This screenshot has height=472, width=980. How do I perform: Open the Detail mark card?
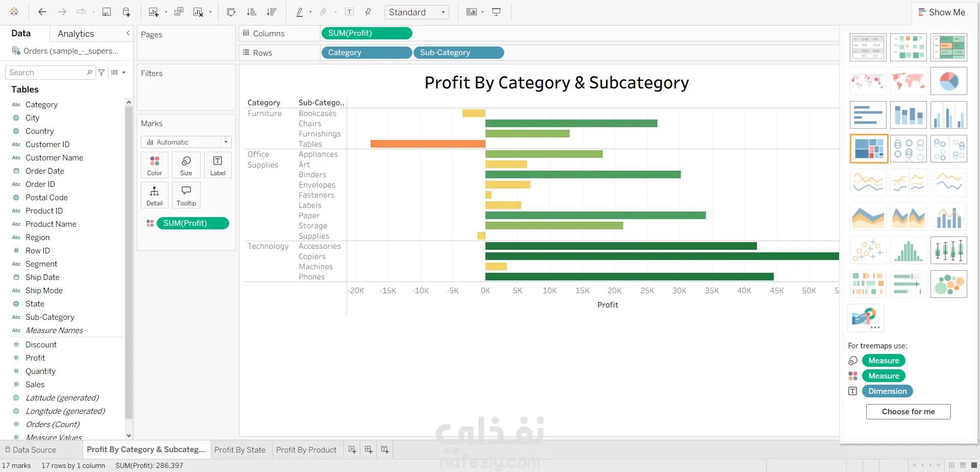155,195
